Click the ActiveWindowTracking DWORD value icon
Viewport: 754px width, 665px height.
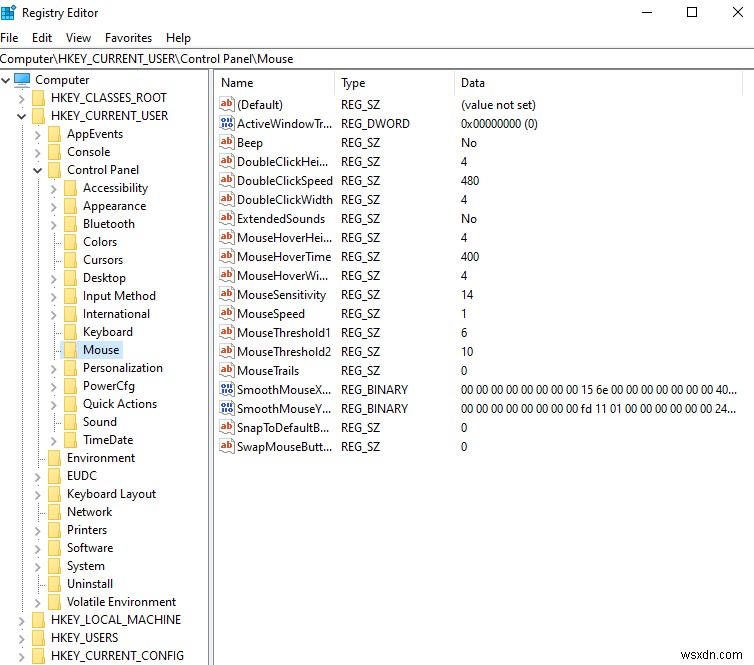(x=226, y=123)
